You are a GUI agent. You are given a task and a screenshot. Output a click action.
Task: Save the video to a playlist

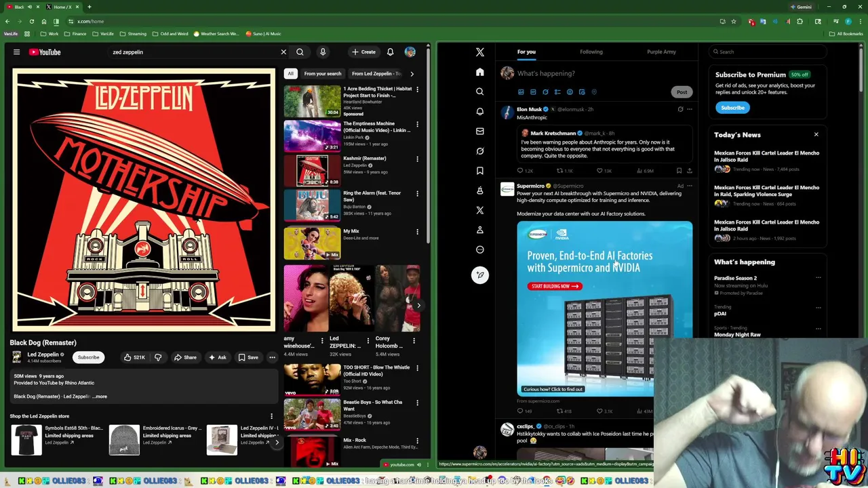(x=248, y=357)
